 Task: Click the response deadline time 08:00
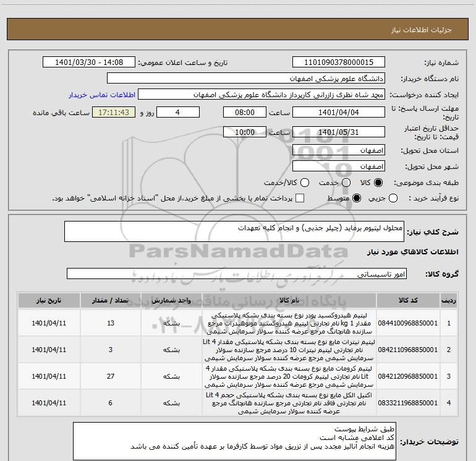point(245,113)
